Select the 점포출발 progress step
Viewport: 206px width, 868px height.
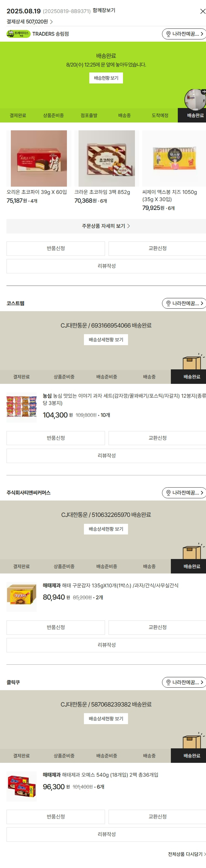point(89,115)
